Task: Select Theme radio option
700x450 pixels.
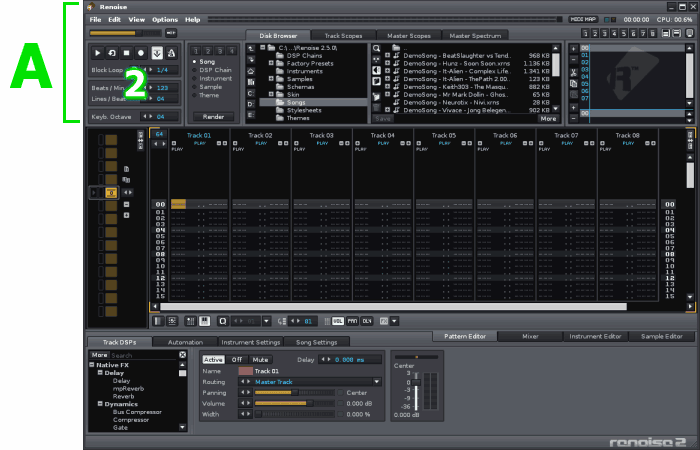Action: pyautogui.click(x=205, y=96)
